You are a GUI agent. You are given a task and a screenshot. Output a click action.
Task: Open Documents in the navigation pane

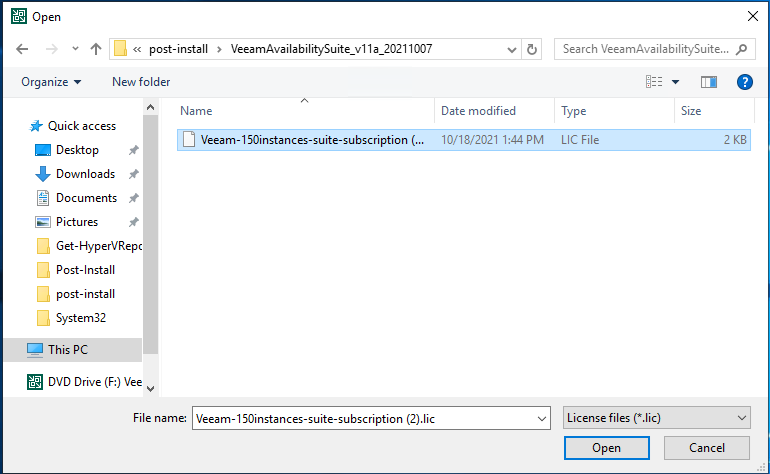[86, 198]
